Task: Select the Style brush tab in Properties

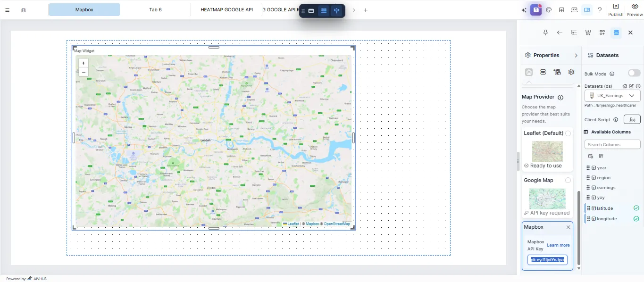Action: click(557, 72)
